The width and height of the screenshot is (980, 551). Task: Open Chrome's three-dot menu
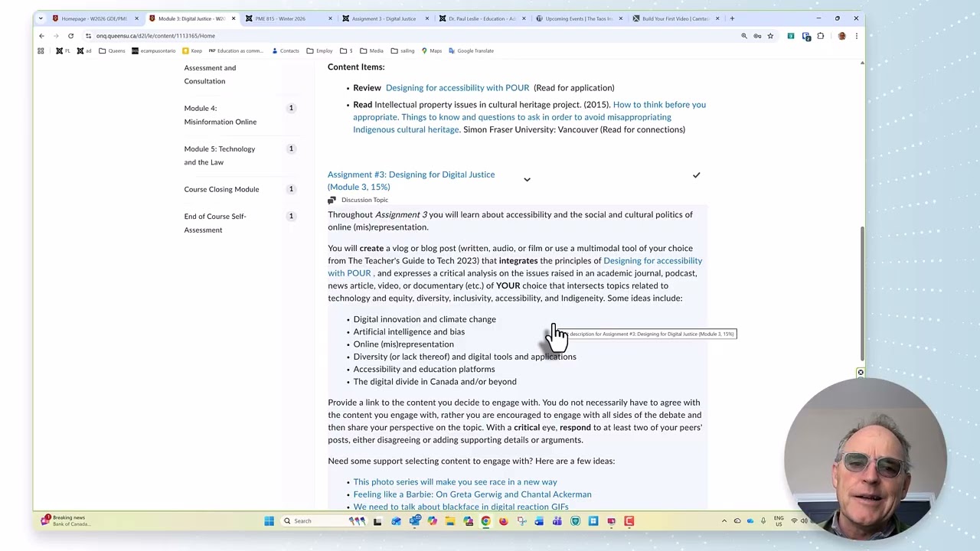856,36
